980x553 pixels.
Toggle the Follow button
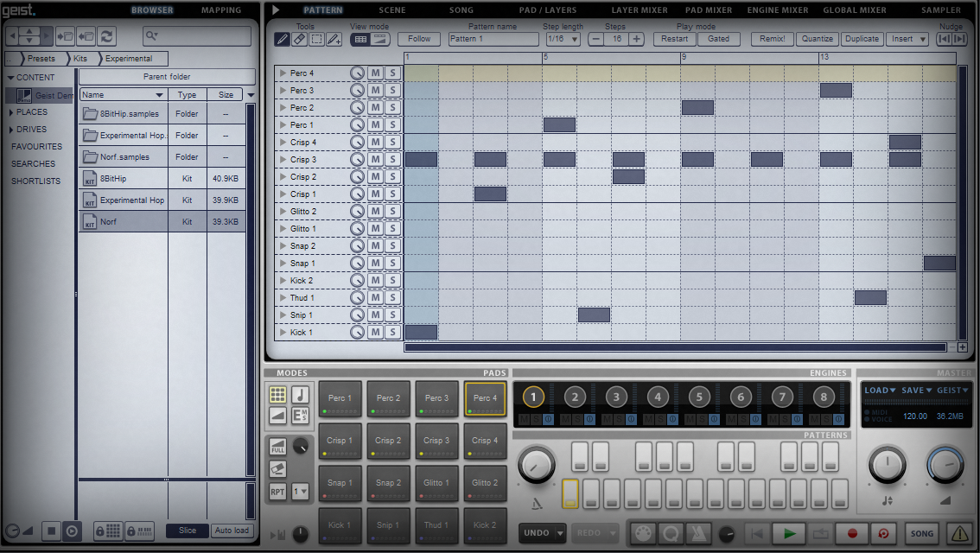pyautogui.click(x=419, y=39)
